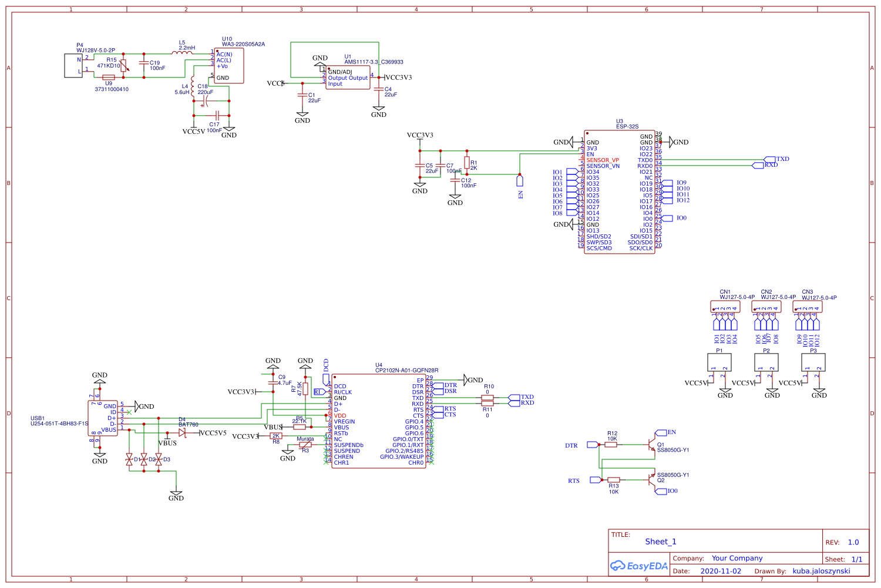
Task: Click the IO0 label near Q2
Action: (664, 490)
